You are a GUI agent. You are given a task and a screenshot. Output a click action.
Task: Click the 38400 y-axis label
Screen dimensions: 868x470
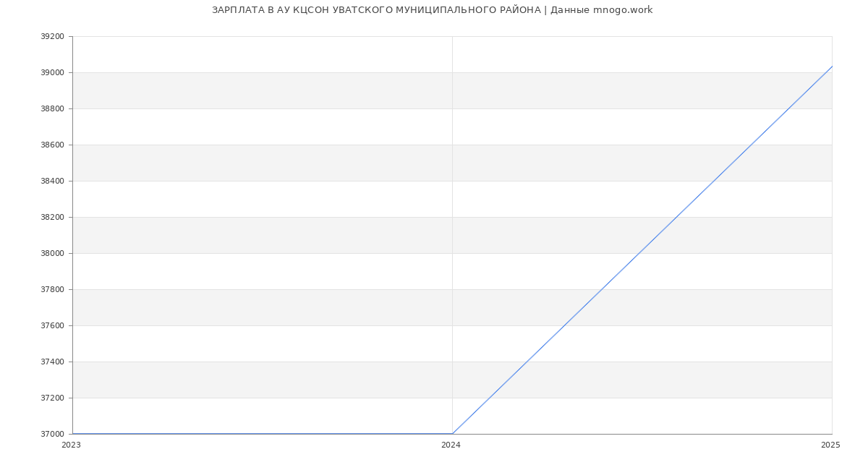[53, 181]
